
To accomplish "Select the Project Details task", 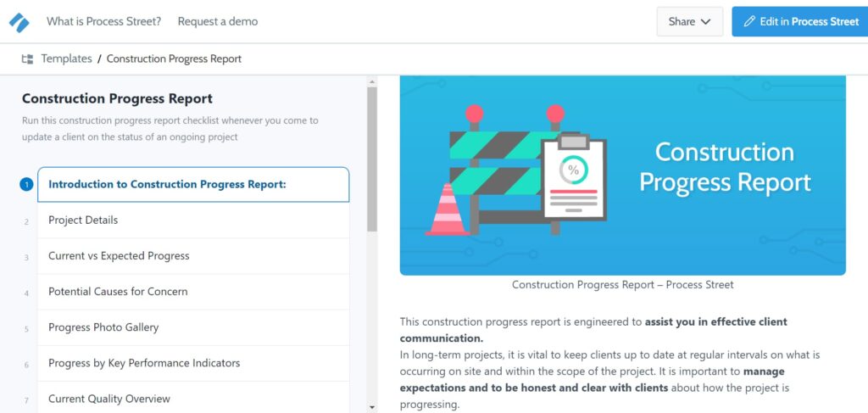I will [193, 220].
